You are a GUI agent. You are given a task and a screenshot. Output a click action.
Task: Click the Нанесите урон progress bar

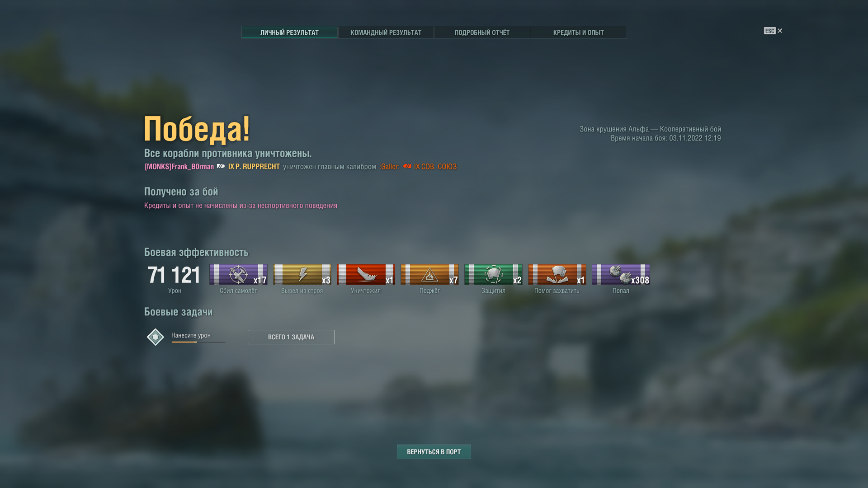[198, 342]
